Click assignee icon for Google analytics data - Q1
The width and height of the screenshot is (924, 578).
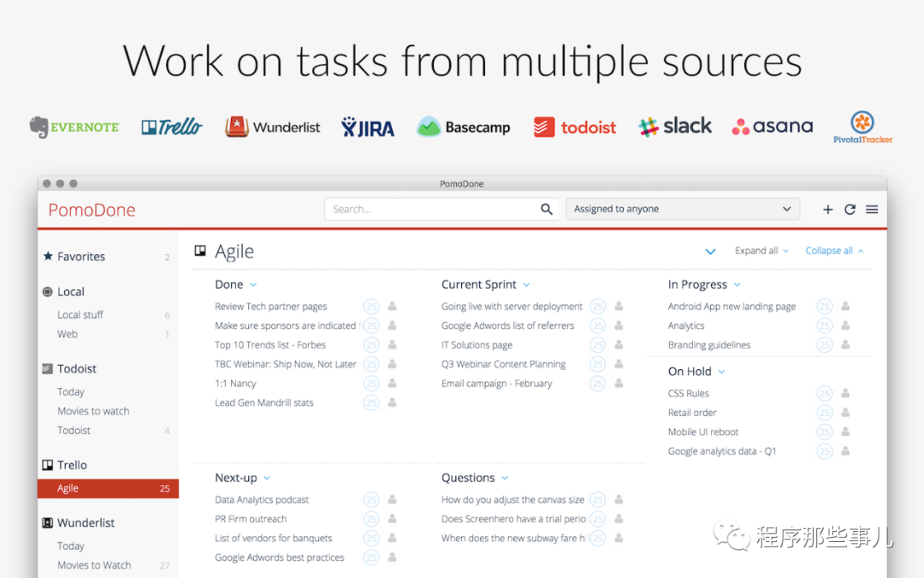click(845, 450)
